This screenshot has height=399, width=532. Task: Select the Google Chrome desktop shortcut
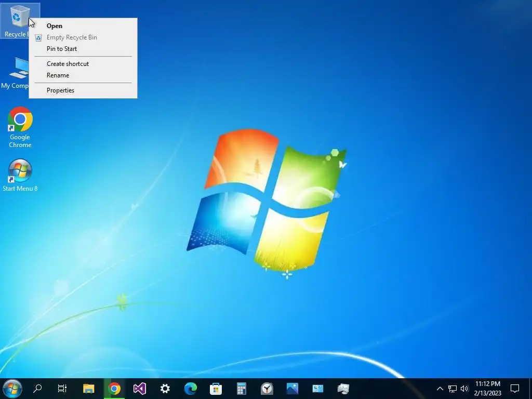point(20,128)
